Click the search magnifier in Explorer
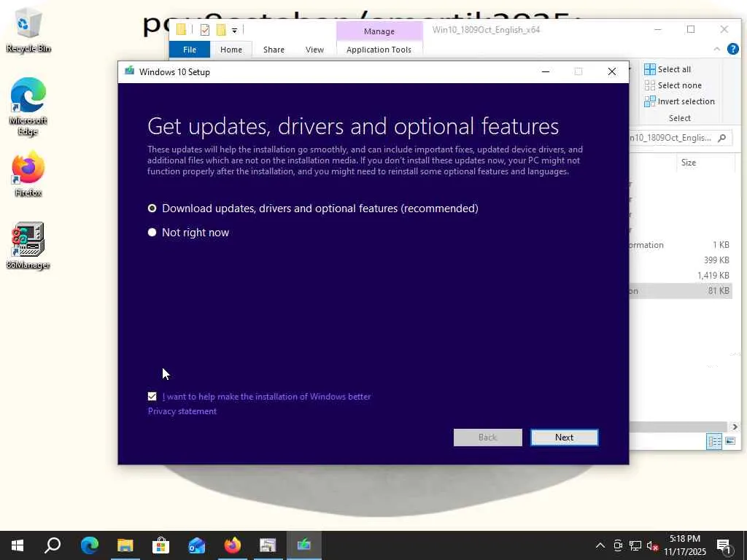The height and width of the screenshot is (560, 747). point(722,138)
